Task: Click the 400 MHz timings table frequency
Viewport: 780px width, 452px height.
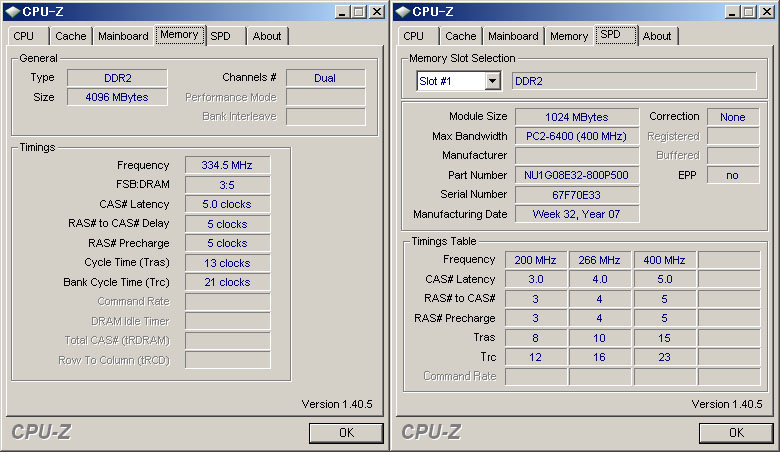Action: tap(665, 260)
